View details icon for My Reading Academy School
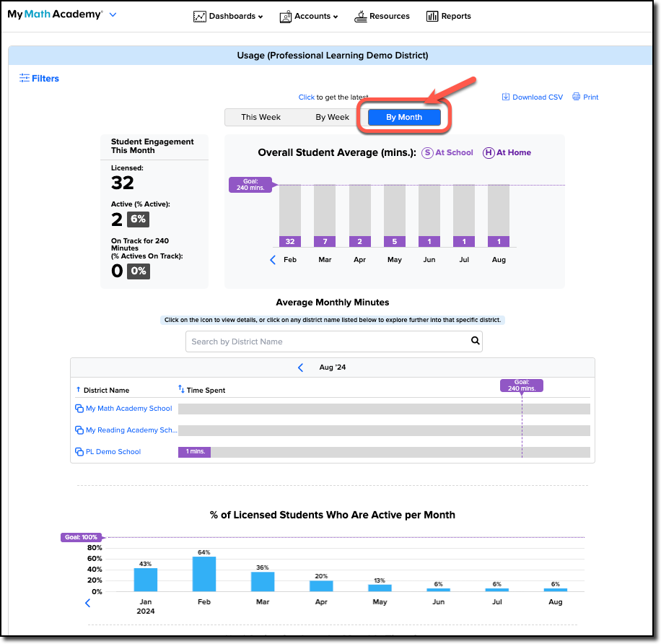Screen dimensions: 661x644 tap(79, 430)
